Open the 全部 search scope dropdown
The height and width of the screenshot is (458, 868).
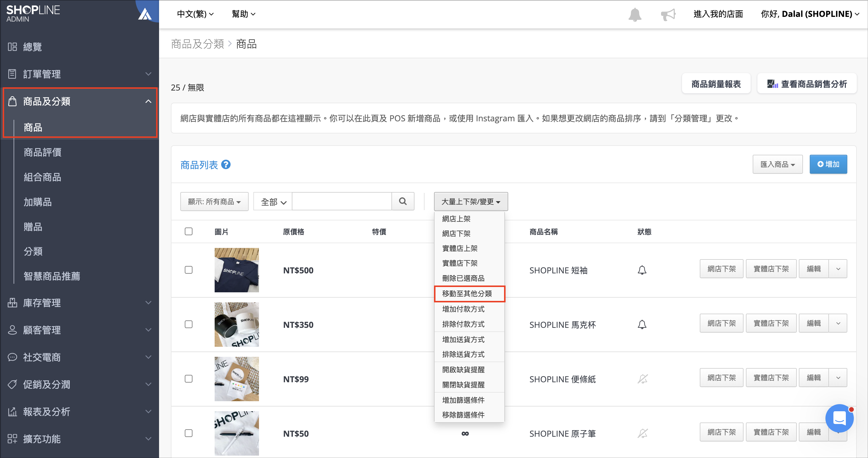click(x=273, y=202)
